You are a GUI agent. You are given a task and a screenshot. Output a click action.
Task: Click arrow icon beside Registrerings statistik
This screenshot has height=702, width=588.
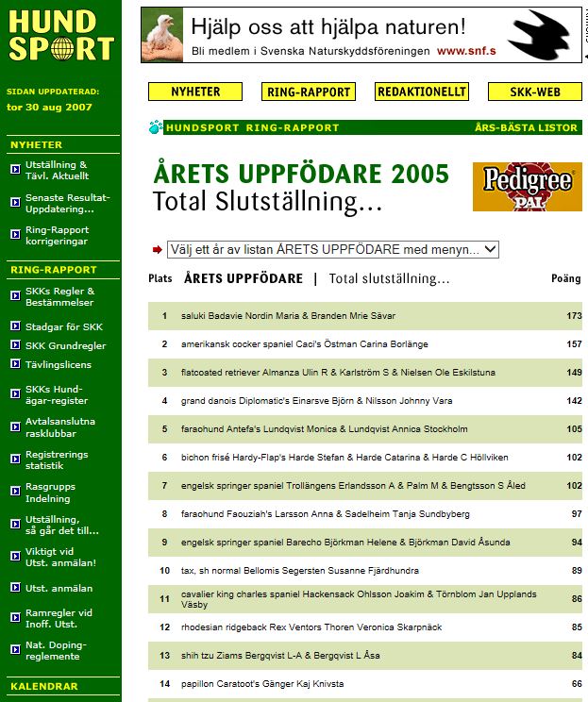(x=15, y=459)
